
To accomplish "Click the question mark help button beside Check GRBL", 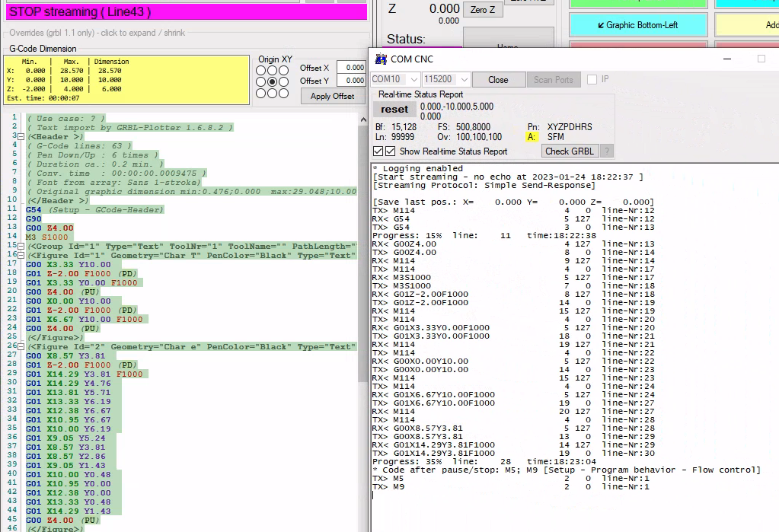I will (x=607, y=151).
